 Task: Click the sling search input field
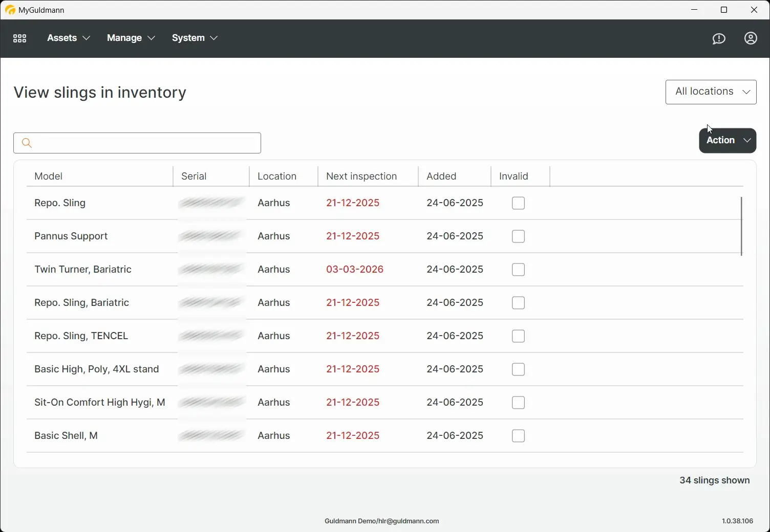[x=137, y=143]
